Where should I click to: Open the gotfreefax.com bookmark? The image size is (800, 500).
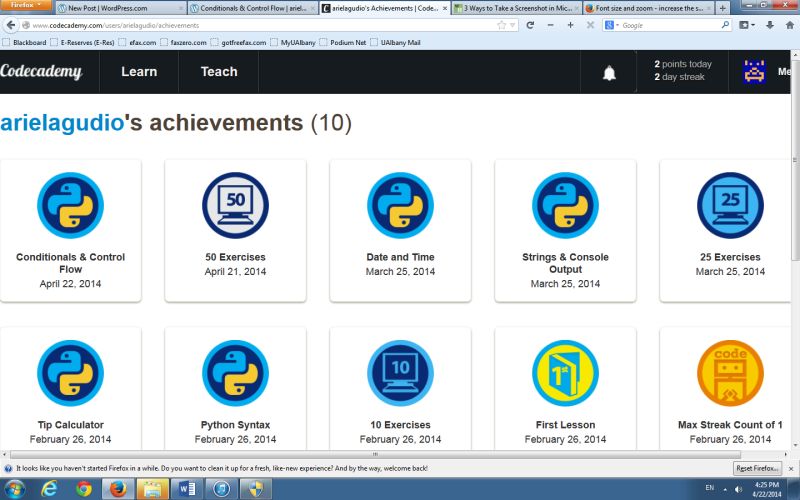239,42
